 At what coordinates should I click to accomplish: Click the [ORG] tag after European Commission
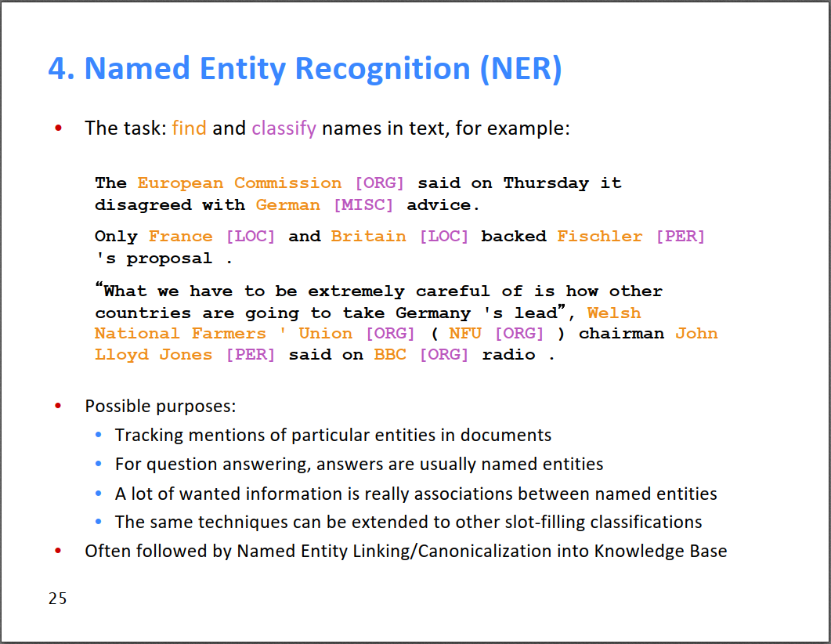[379, 183]
